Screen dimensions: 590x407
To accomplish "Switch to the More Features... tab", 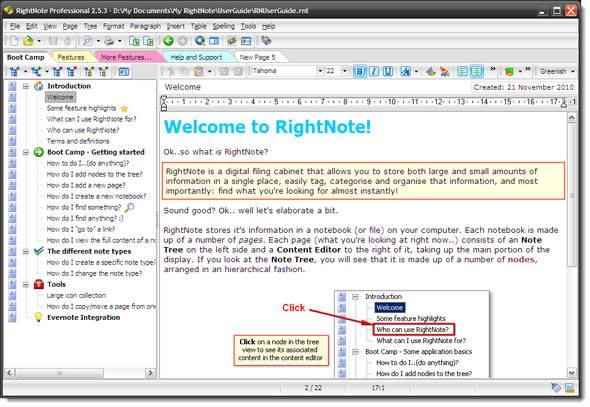I will tap(126, 57).
